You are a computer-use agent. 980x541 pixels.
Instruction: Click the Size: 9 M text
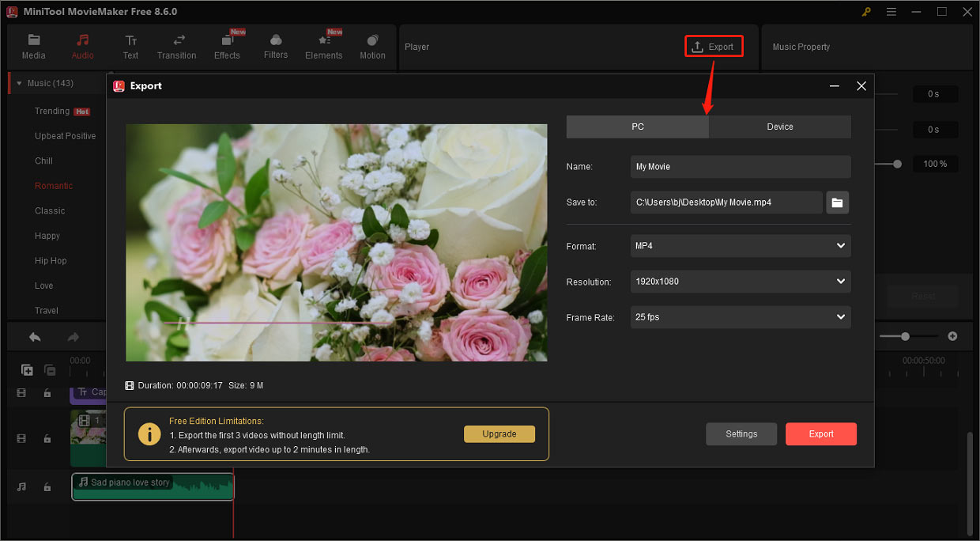pos(246,385)
